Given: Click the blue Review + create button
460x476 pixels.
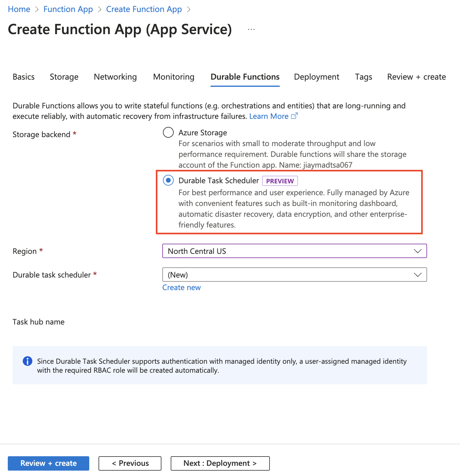Looking at the screenshot, I should click(x=49, y=463).
